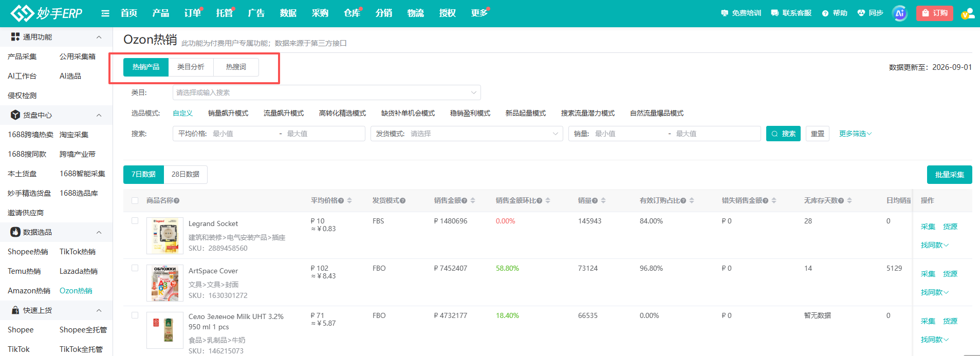Select 自然流量爆品模式 selection mode

(657, 113)
